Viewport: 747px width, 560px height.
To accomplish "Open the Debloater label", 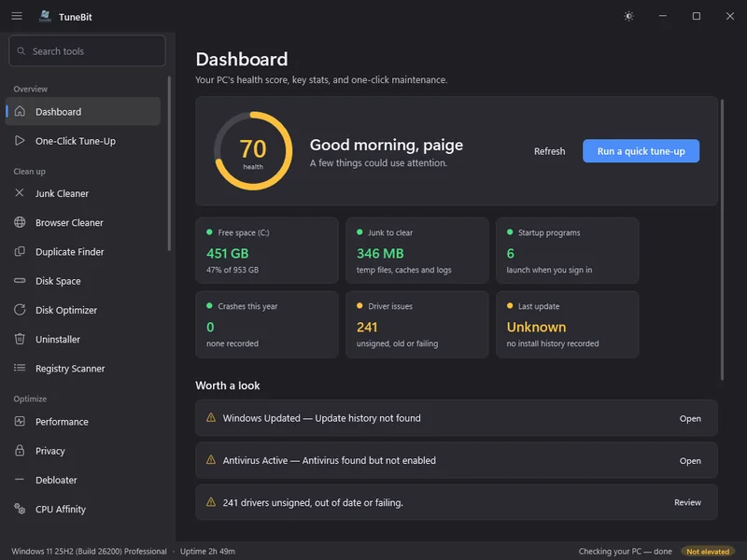I will pyautogui.click(x=56, y=480).
